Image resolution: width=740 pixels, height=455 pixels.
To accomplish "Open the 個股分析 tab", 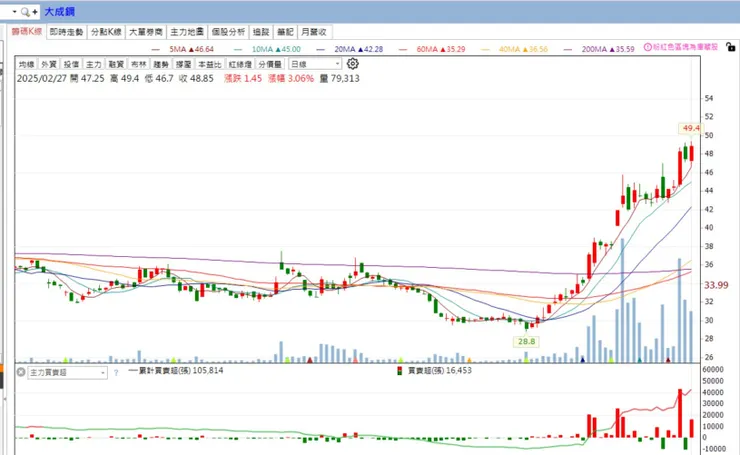I will (228, 32).
